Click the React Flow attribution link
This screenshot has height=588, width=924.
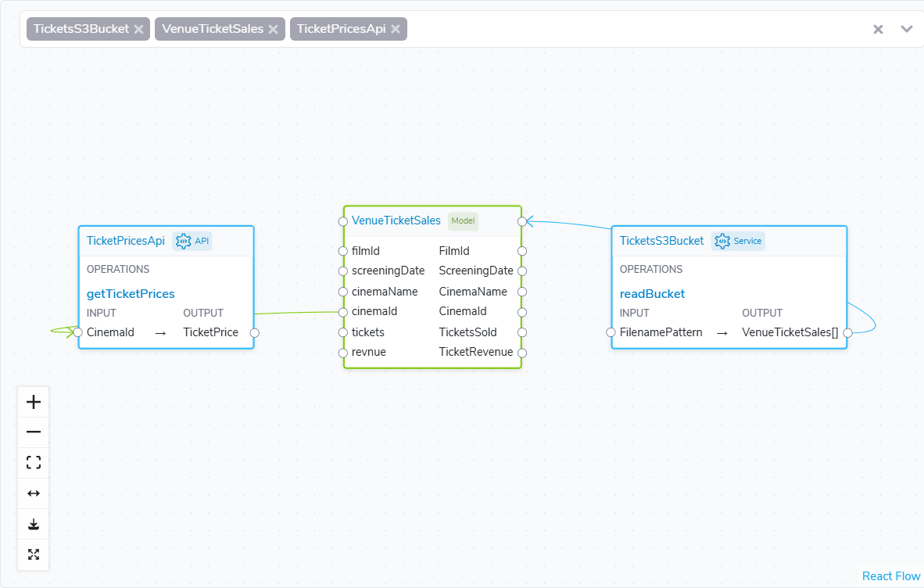[891, 576]
